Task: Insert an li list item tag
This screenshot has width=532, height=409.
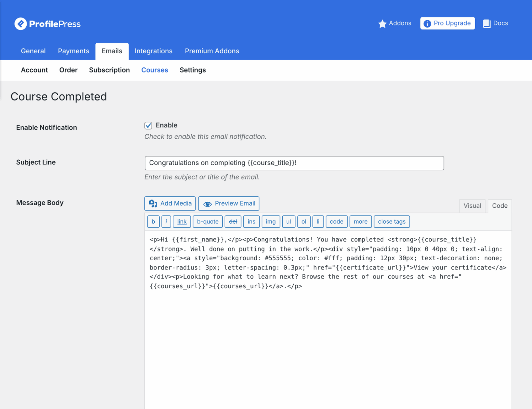Action: tap(318, 222)
